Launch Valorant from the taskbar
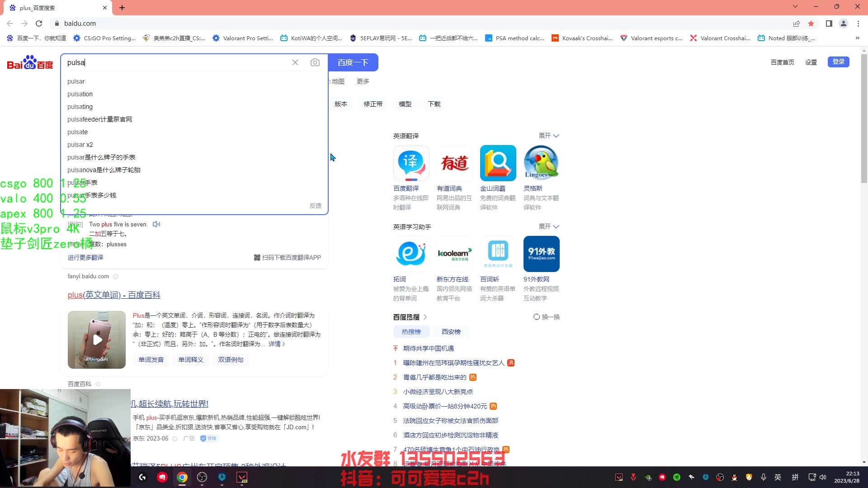This screenshot has width=868, height=488. tap(242, 477)
